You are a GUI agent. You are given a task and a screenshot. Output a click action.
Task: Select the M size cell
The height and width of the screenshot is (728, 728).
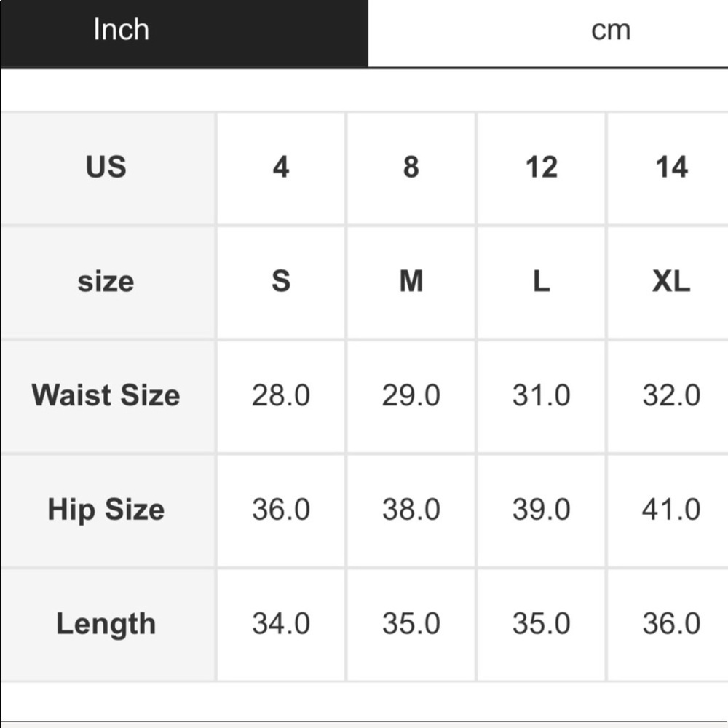point(411,282)
